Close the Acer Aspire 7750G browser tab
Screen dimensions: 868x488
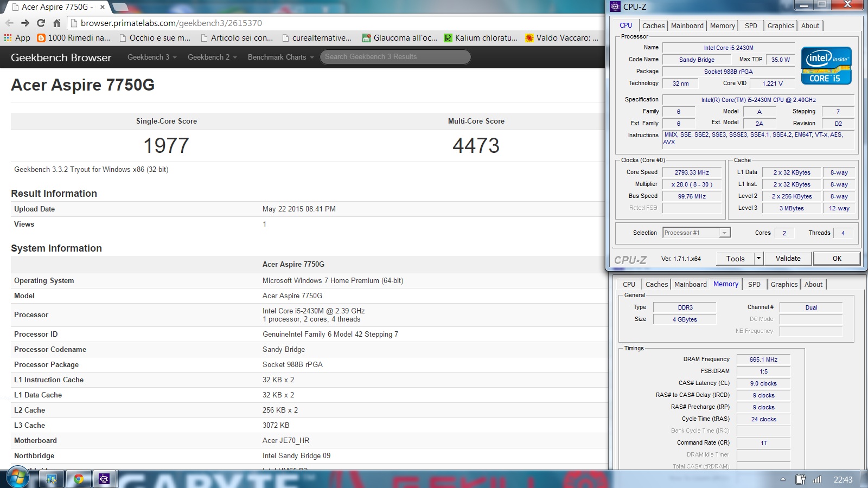(x=102, y=7)
